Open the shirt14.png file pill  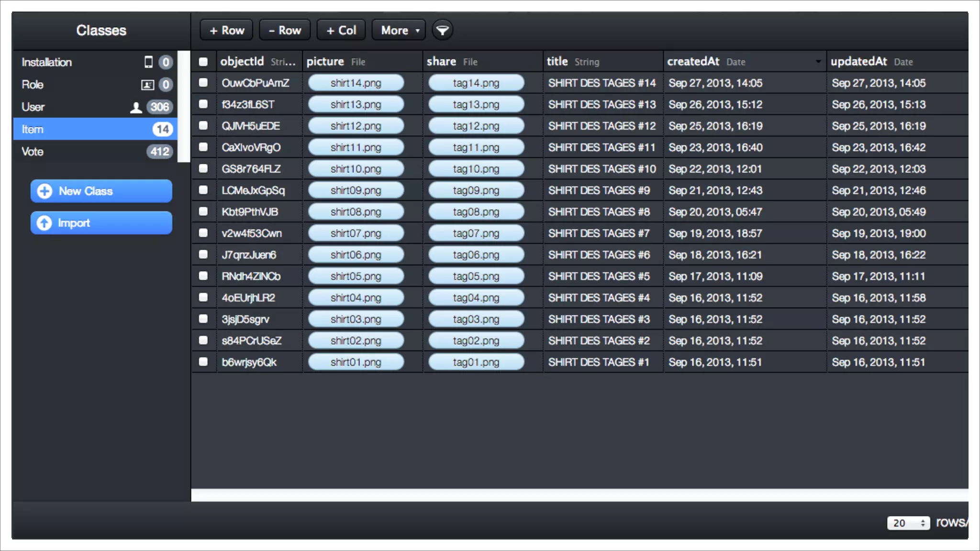click(356, 83)
